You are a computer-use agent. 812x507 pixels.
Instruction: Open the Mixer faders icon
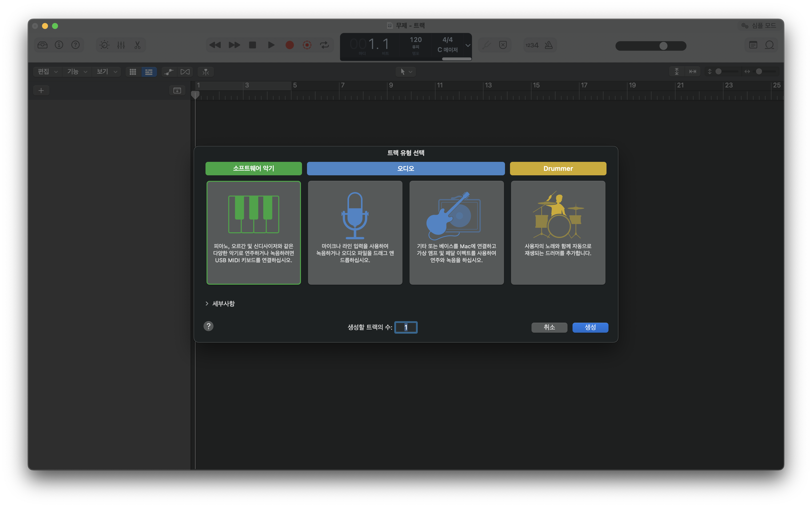121,45
